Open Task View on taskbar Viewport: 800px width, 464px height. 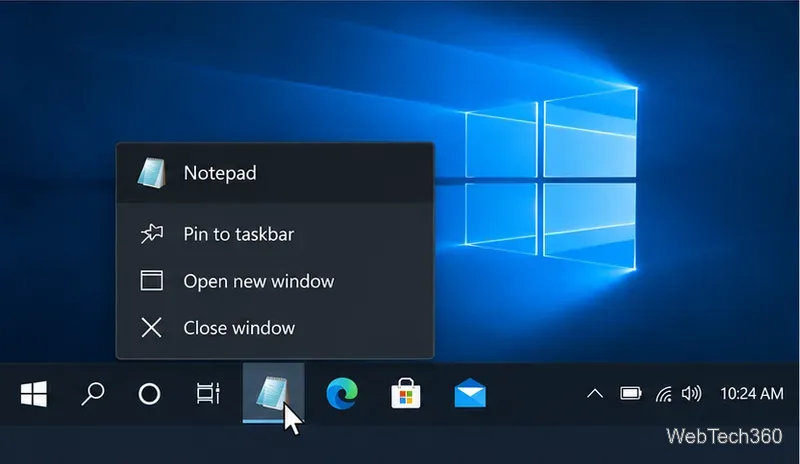[208, 394]
